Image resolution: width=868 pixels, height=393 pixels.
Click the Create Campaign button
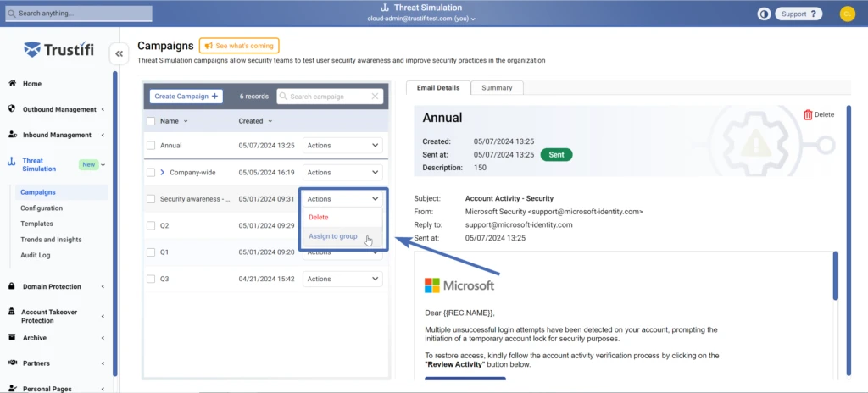[x=186, y=97]
